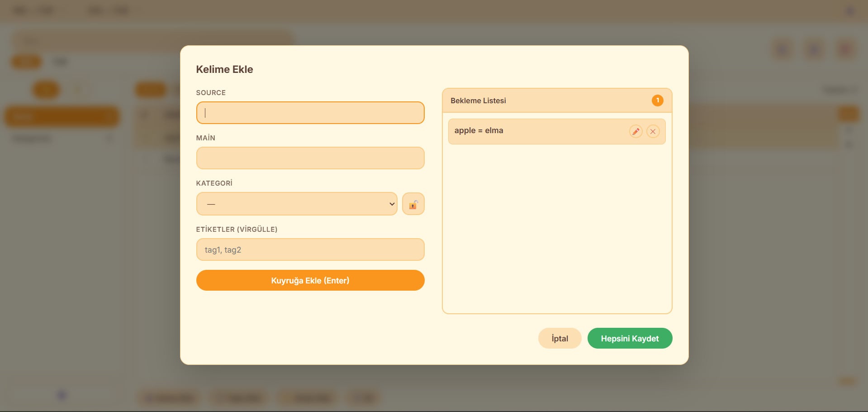Click into the Main text field

pyautogui.click(x=310, y=158)
